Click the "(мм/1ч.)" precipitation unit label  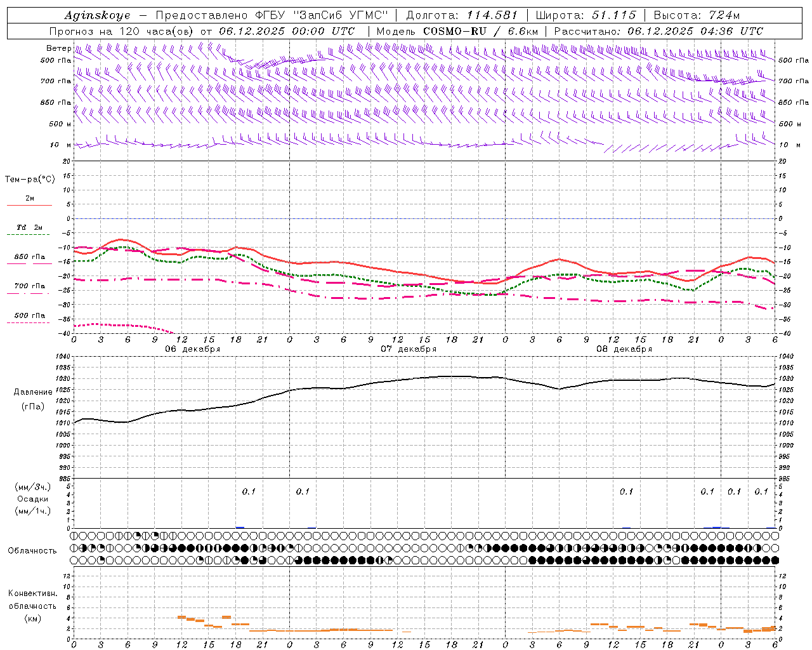click(x=32, y=511)
